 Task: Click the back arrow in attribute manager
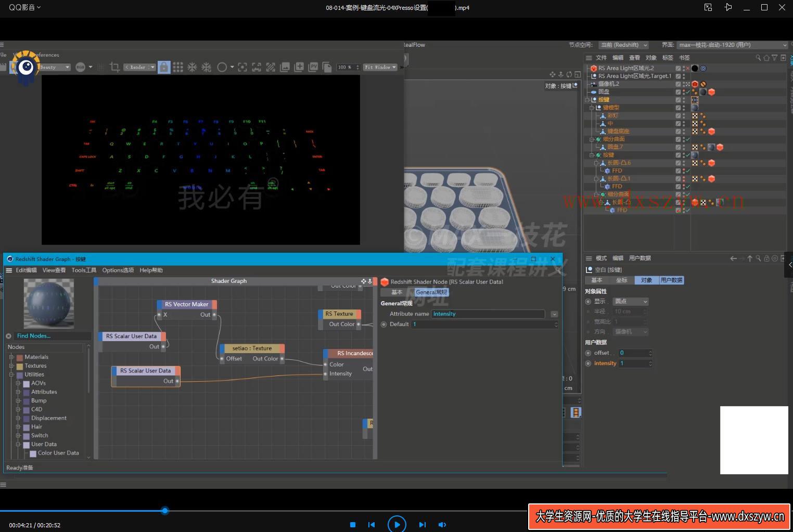733,258
